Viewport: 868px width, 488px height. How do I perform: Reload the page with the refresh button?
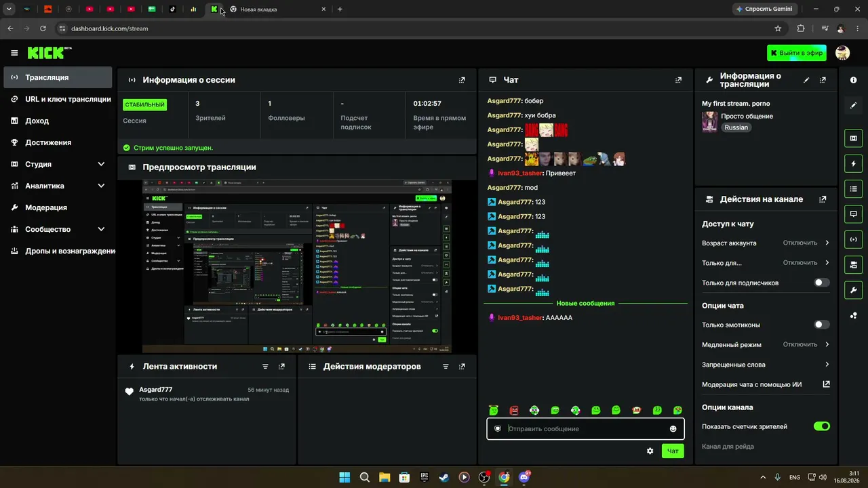tap(43, 28)
